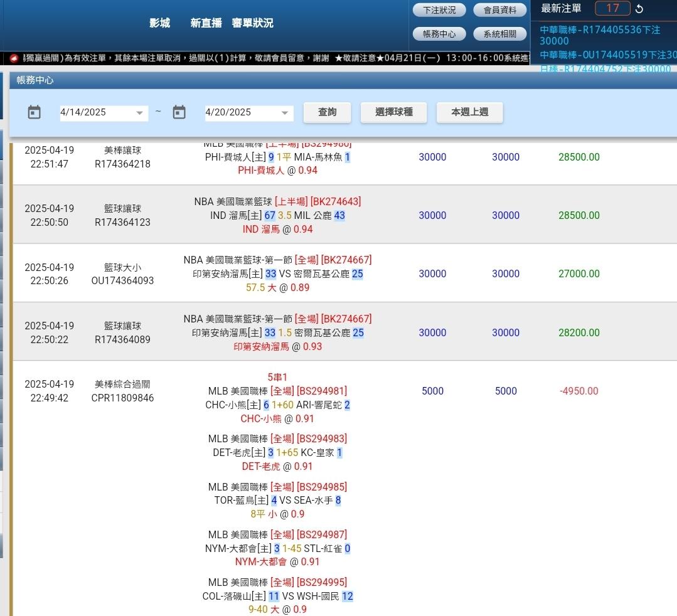The height and width of the screenshot is (616, 677).
Task: Click the 本週上週 button
Action: (x=470, y=112)
